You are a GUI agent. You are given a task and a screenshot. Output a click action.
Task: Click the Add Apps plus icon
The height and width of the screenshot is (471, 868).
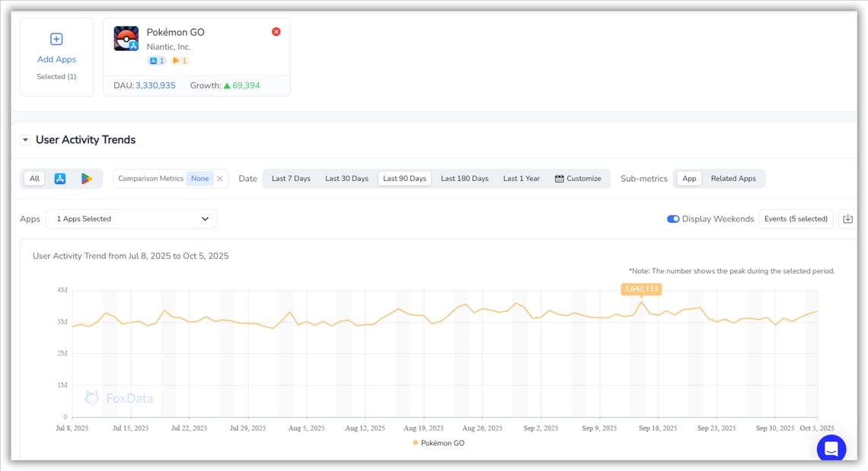56,40
